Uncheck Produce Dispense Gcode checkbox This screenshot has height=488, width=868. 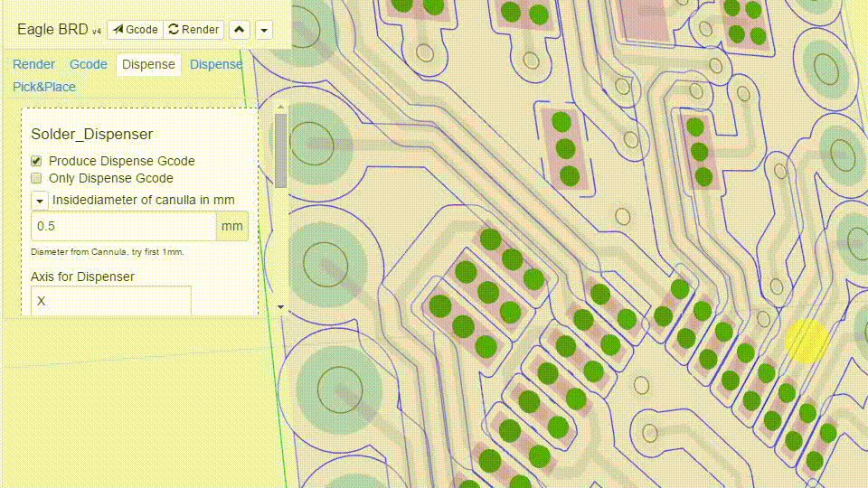point(37,161)
